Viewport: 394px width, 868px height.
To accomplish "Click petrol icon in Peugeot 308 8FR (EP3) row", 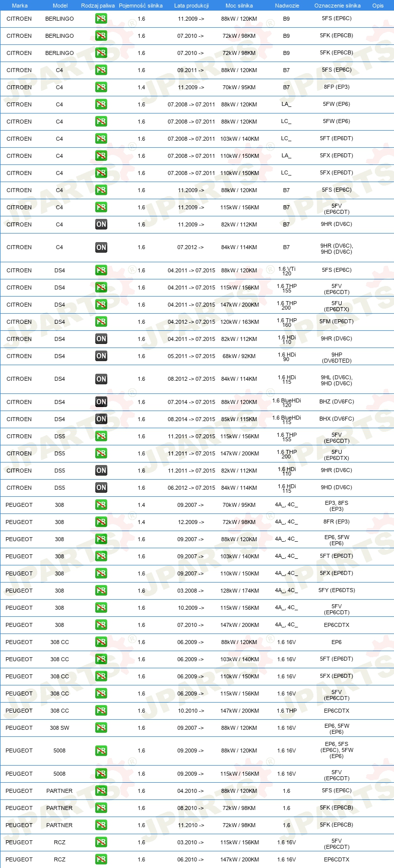I will click(101, 522).
